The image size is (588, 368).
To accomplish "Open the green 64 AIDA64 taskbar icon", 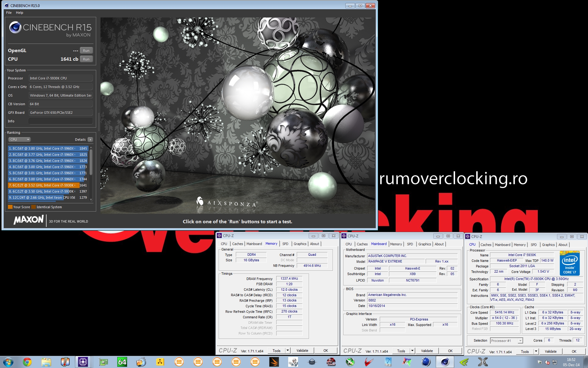I will (122, 362).
